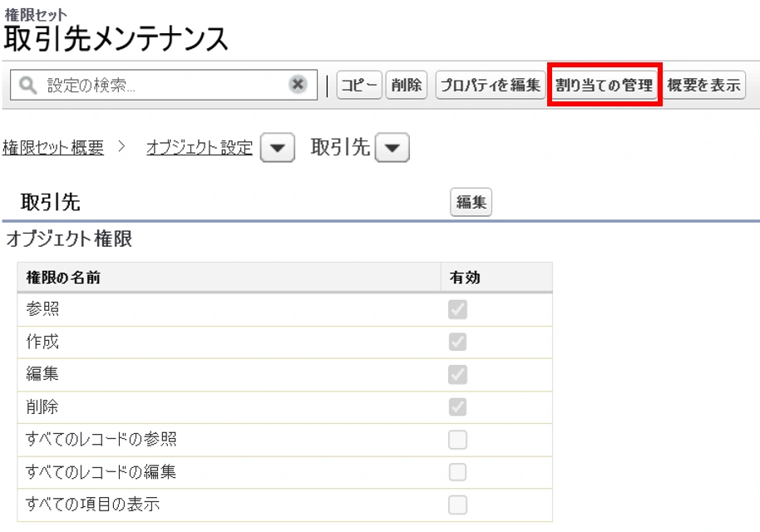Clear the search field with X icon
This screenshot has height=532, width=760.
[298, 84]
